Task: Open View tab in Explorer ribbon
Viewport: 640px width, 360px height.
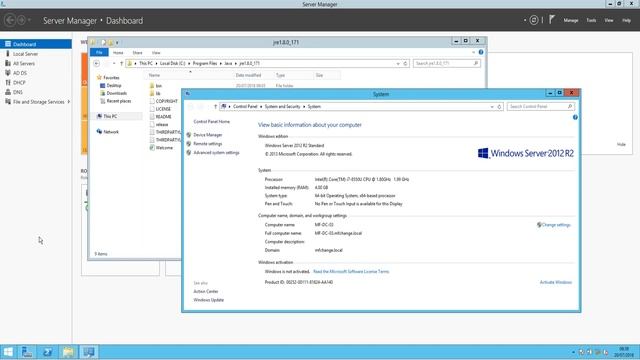Action: coord(156,53)
